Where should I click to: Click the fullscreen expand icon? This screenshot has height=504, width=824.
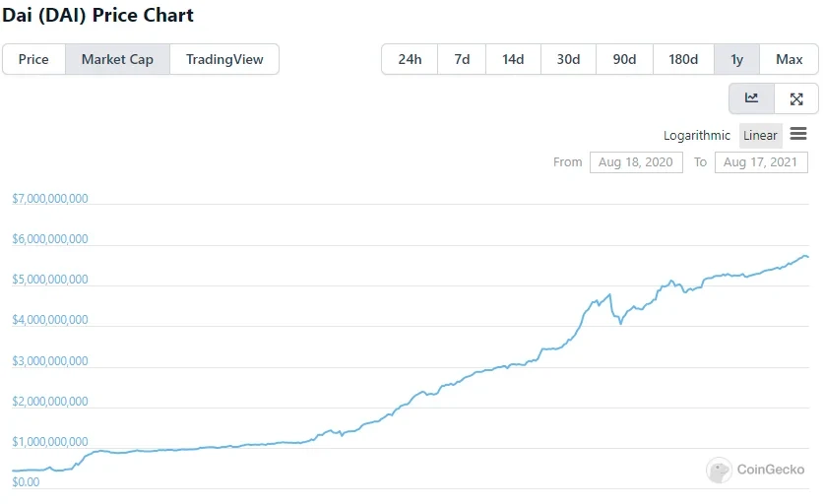pyautogui.click(x=796, y=98)
